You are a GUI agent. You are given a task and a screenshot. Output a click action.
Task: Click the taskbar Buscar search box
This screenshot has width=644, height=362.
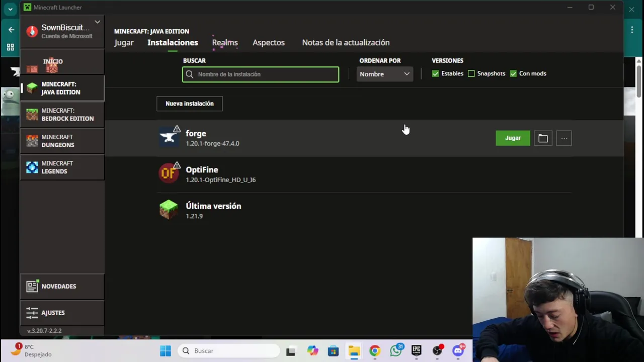click(x=229, y=351)
